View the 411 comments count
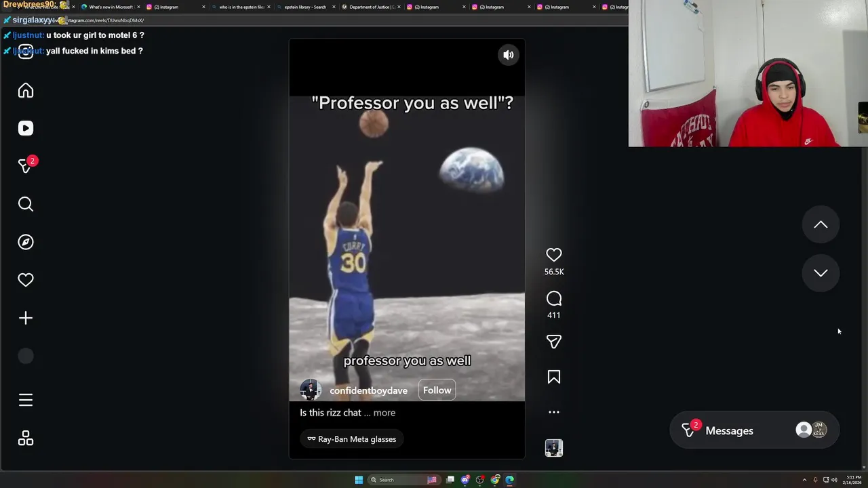This screenshot has height=488, width=868. pyautogui.click(x=554, y=315)
